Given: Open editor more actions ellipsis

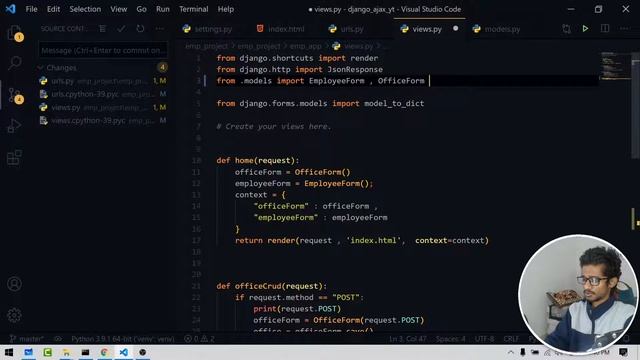Looking at the screenshot, I should [624, 29].
